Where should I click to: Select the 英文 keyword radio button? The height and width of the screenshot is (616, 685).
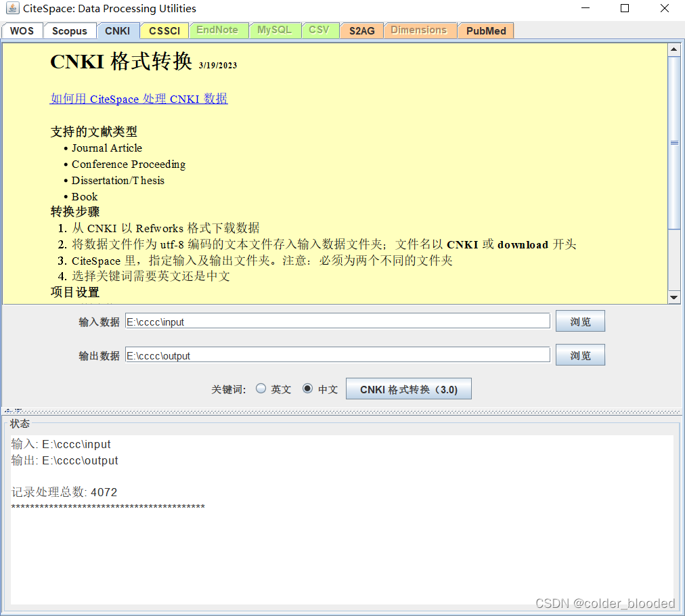pos(261,389)
